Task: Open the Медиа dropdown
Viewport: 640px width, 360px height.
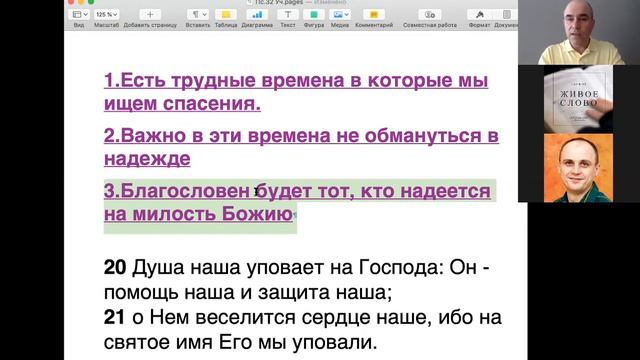Action: click(340, 15)
